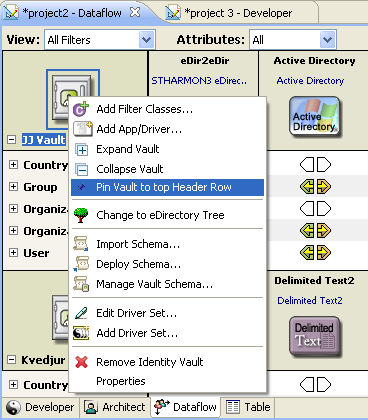
Task: Open the blue Active Directory link
Action: 310,81
